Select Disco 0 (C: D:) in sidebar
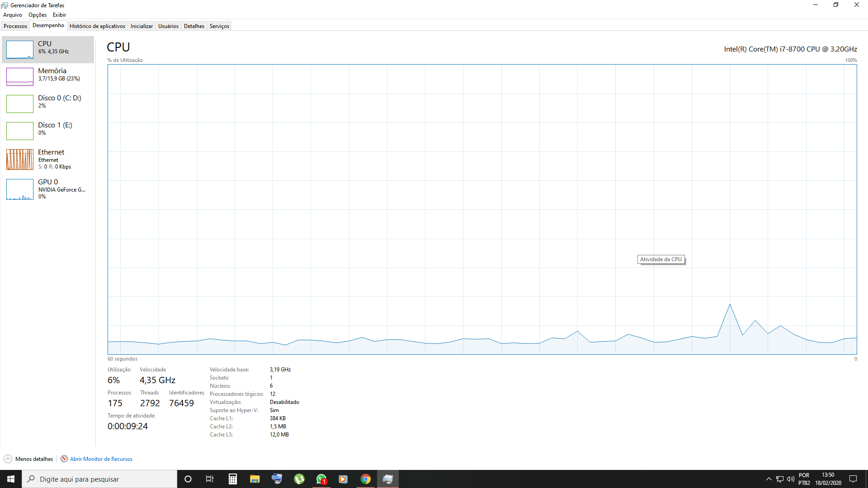 pyautogui.click(x=48, y=104)
